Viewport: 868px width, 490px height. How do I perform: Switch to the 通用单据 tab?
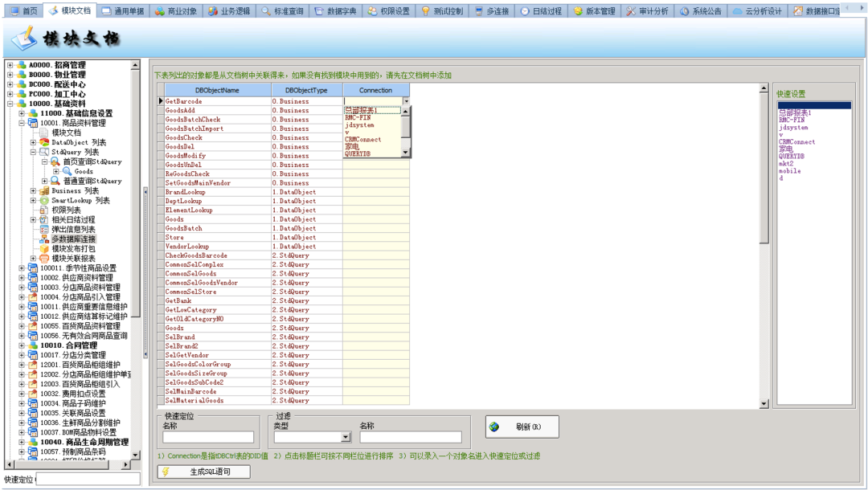(x=123, y=11)
